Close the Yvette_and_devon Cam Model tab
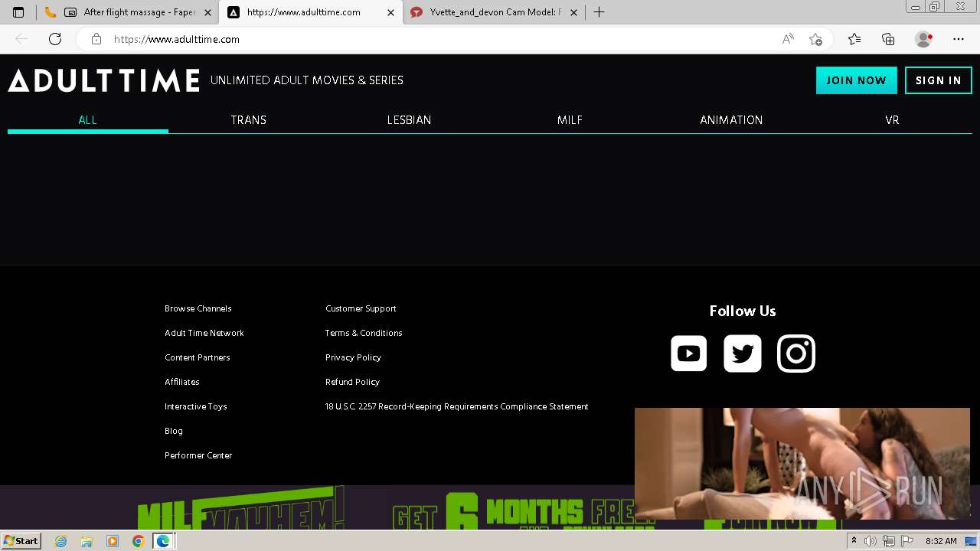Viewport: 980px width, 551px height. click(x=574, y=12)
